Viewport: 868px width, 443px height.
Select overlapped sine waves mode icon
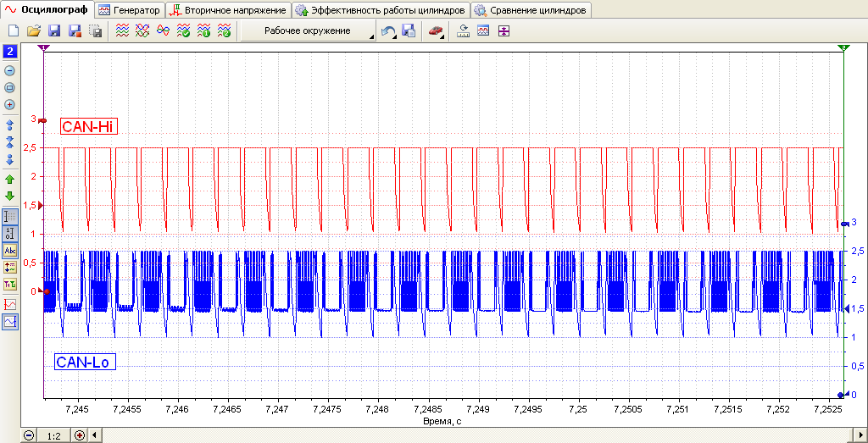[x=163, y=31]
